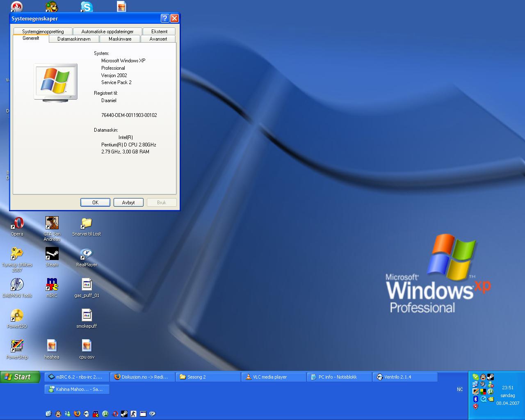Select gas_puff_01 file on desktop

(87, 288)
